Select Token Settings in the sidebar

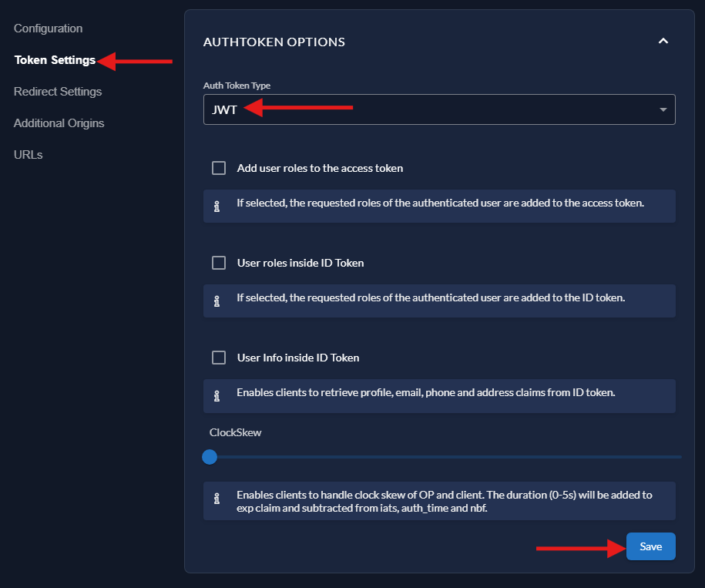(x=55, y=60)
